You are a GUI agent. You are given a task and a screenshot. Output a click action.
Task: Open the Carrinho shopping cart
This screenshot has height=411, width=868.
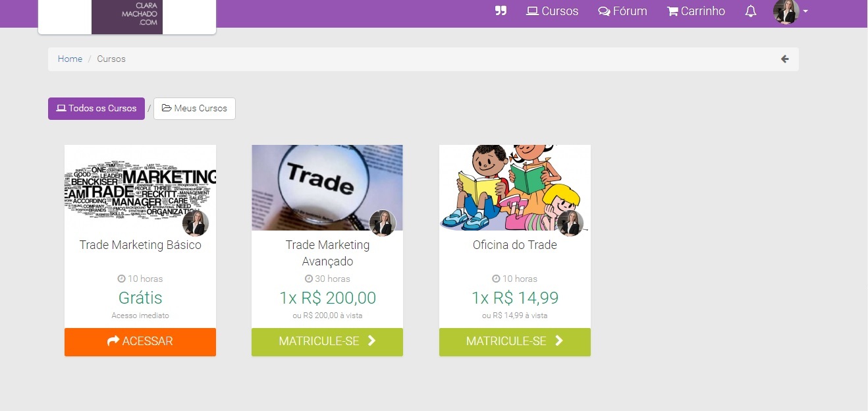[x=696, y=11]
